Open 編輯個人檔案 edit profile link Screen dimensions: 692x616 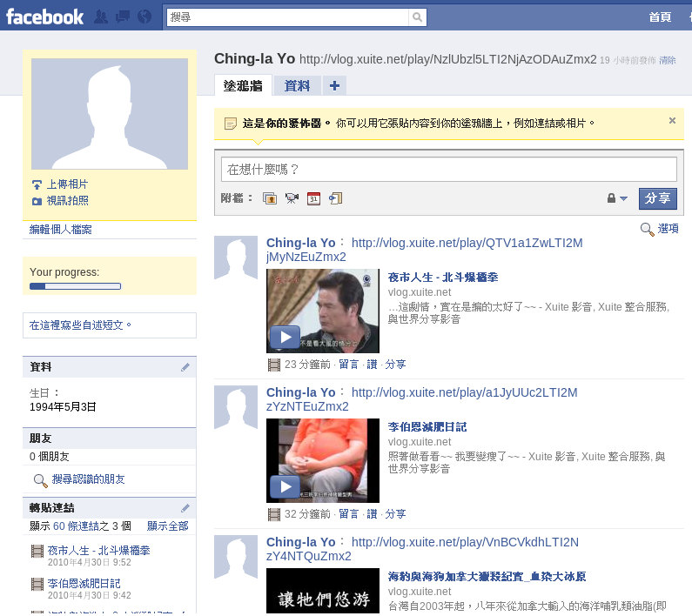click(x=60, y=230)
